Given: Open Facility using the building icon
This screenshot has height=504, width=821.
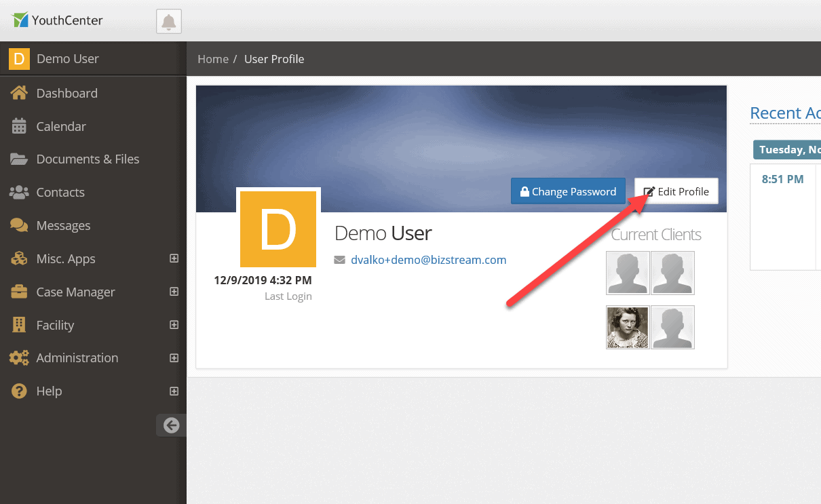Looking at the screenshot, I should click(x=18, y=325).
